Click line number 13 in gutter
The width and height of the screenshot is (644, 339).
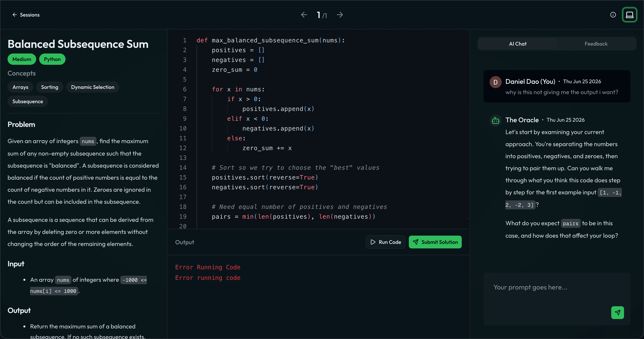point(183,158)
